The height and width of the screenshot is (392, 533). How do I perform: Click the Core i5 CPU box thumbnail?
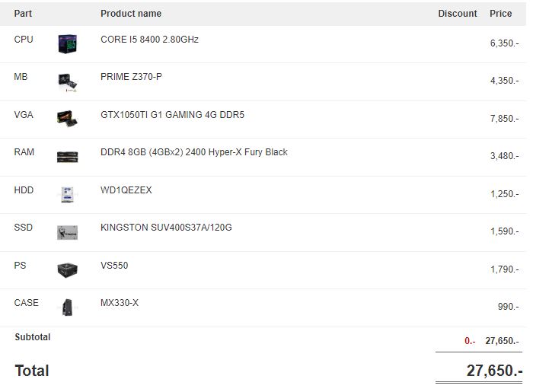click(67, 44)
